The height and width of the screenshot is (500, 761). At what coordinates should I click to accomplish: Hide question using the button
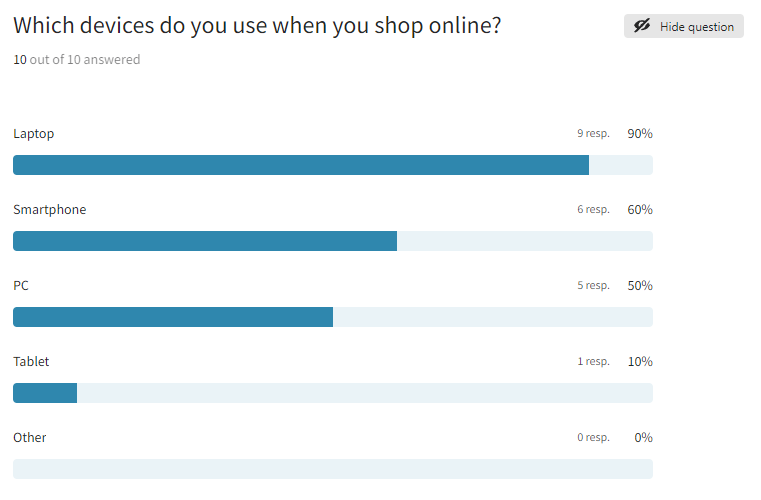coord(684,27)
